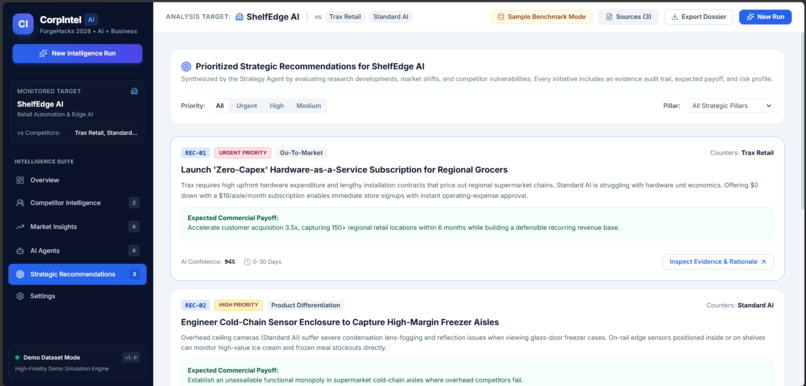Click the Strategic Recommendations count badge 3
This screenshot has height=386, width=806.
click(134, 274)
